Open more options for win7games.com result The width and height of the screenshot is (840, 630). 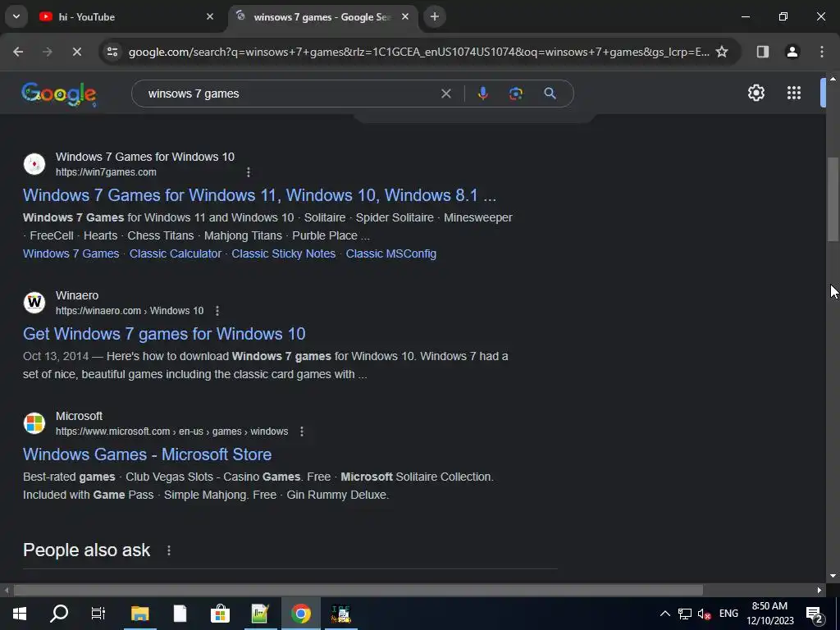pyautogui.click(x=248, y=172)
